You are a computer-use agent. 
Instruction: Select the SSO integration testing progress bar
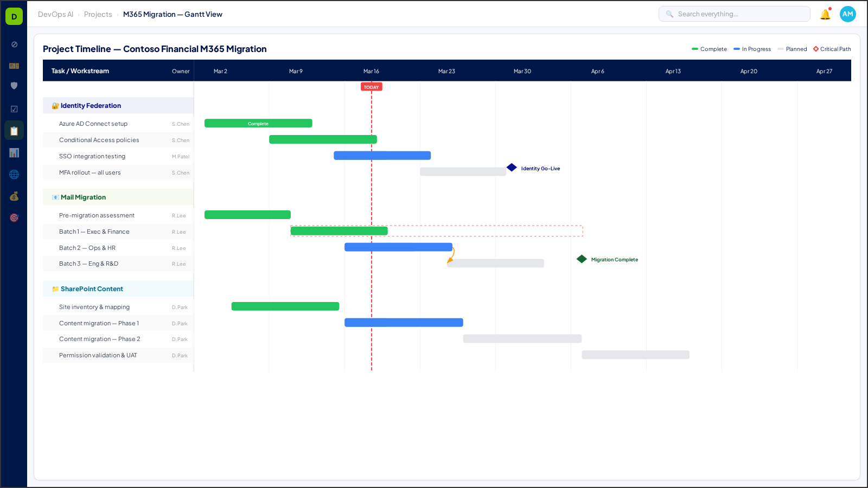tap(382, 155)
